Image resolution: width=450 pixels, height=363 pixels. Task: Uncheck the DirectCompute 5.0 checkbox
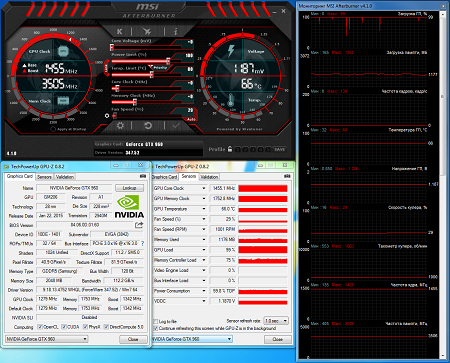tap(106, 327)
